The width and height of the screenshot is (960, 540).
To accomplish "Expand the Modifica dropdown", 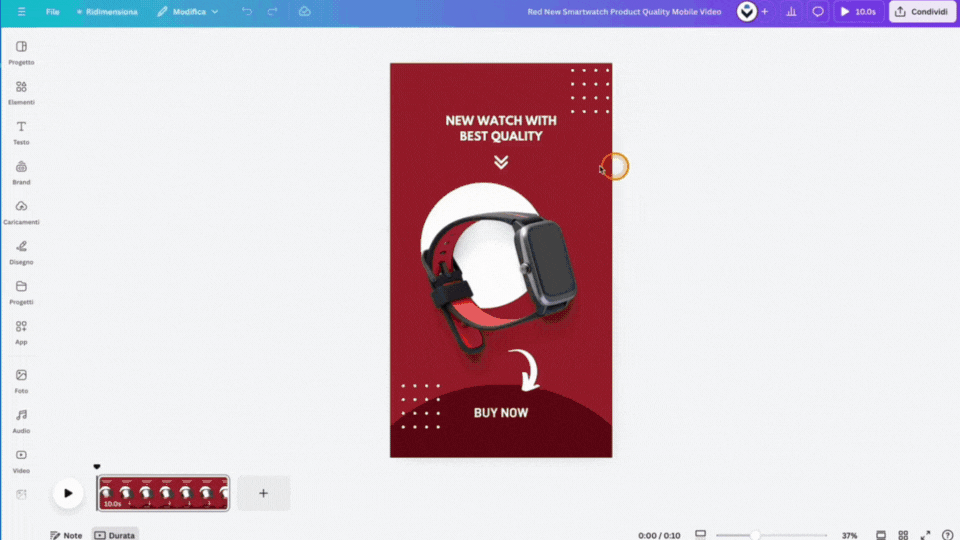I will pos(188,12).
